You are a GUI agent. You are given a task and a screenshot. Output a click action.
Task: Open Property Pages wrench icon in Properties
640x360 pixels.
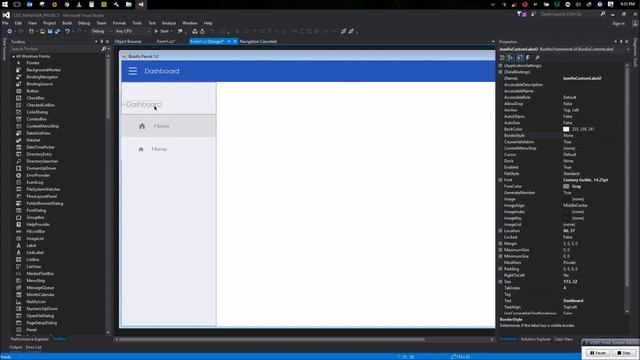coord(537,58)
